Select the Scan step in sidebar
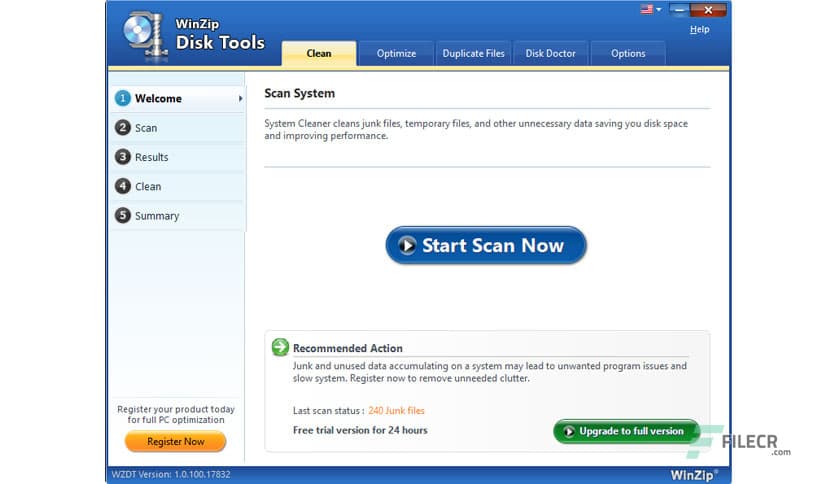Image resolution: width=836 pixels, height=484 pixels. tap(178, 128)
